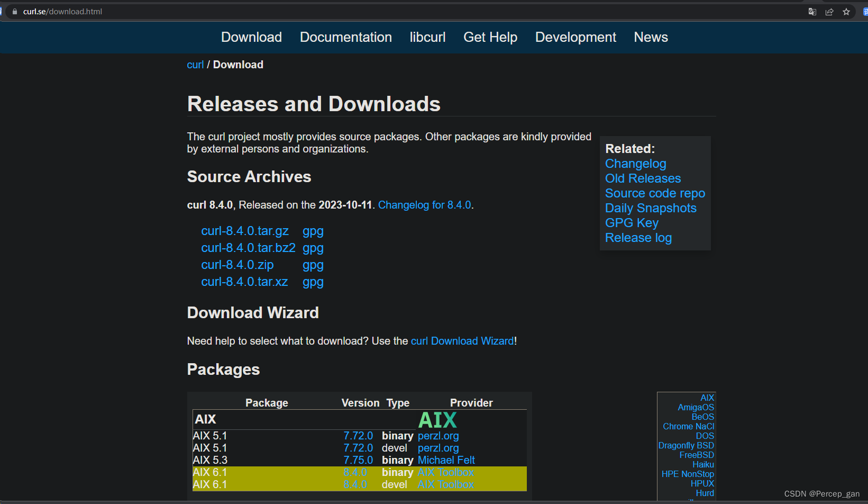Click the AIX logo in Provider column
868x504 pixels.
click(437, 420)
